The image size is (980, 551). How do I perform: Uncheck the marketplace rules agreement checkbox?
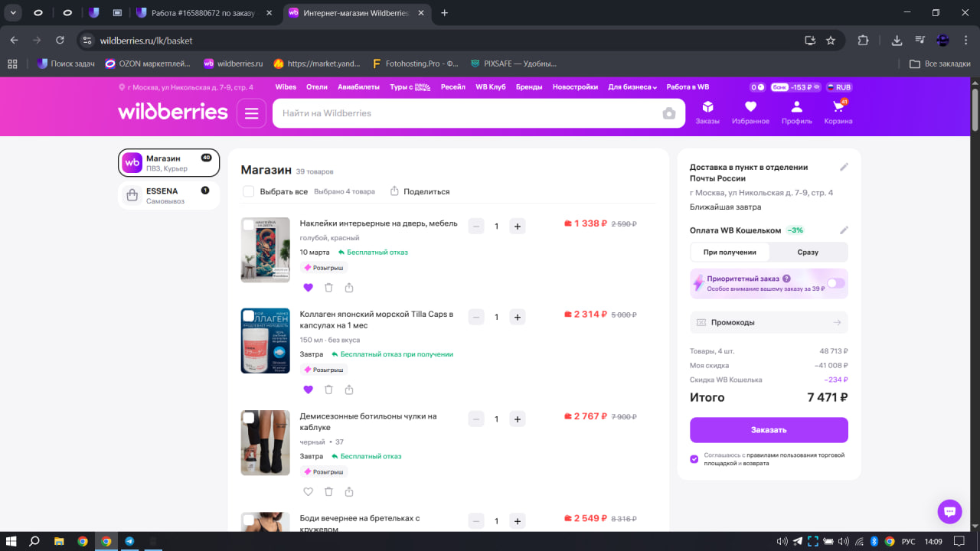[x=694, y=459]
